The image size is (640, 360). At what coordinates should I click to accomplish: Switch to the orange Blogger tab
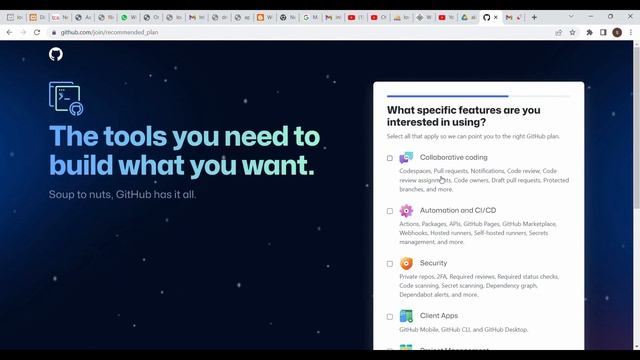(264, 18)
